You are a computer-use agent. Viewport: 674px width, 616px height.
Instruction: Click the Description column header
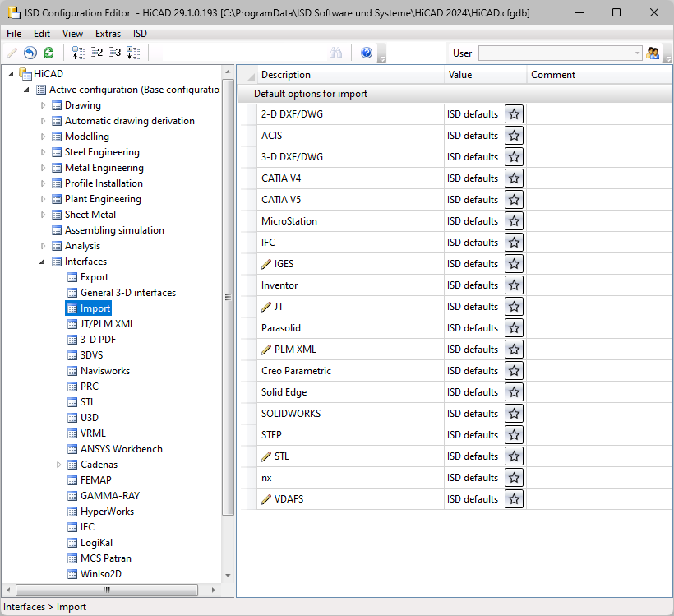[349, 75]
